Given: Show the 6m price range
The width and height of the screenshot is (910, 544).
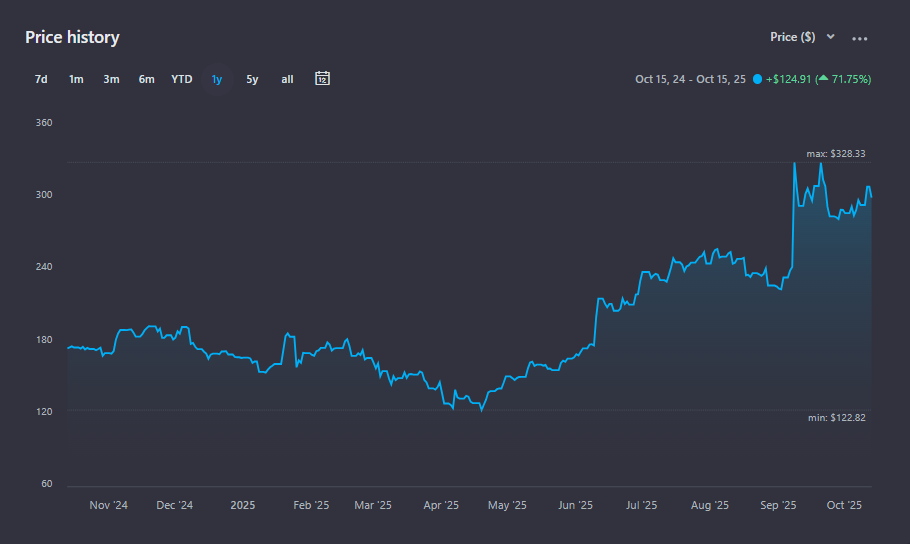Looking at the screenshot, I should coord(146,79).
